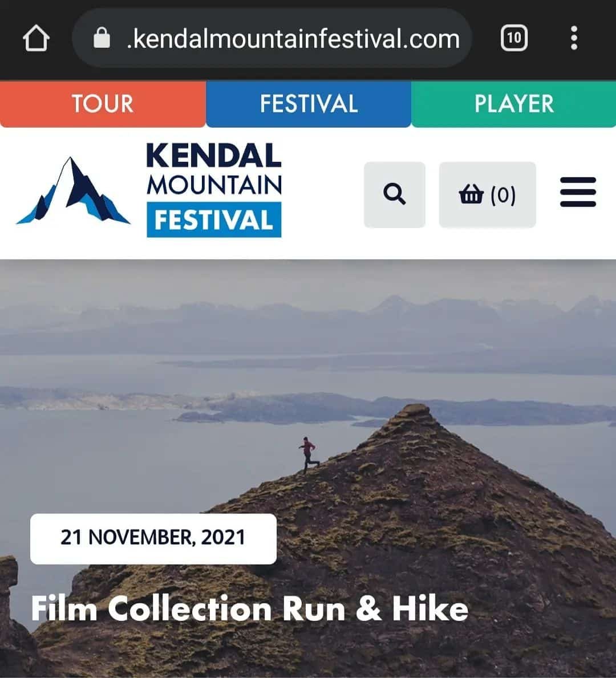Screen dimensions: 616x678
Task: Click the mountain peak logo graphic
Action: [x=73, y=190]
